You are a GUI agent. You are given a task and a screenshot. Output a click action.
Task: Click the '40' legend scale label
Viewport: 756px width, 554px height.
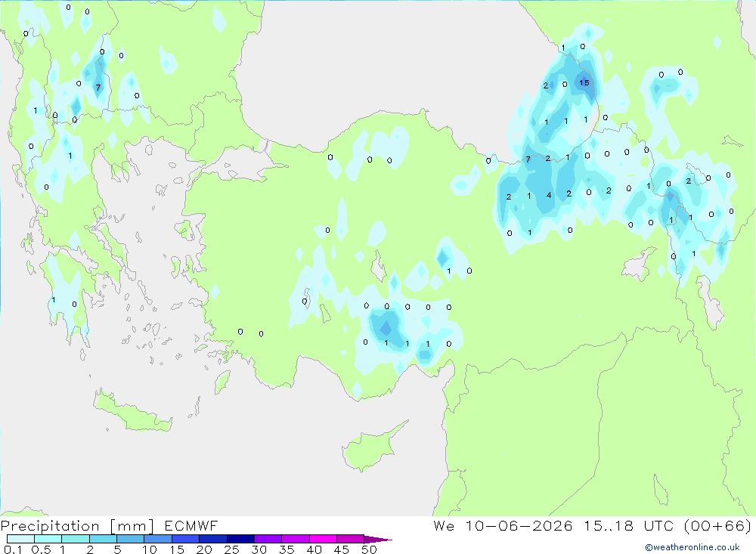(314, 549)
